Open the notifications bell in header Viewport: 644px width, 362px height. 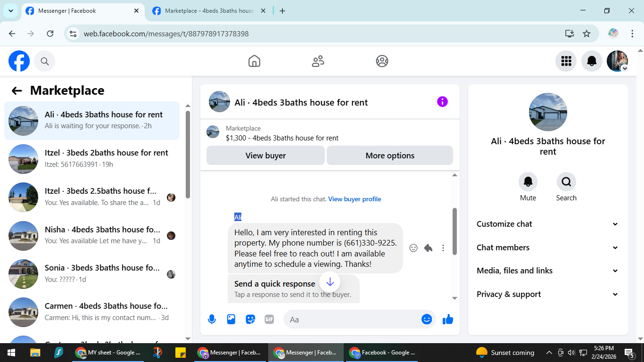(x=592, y=61)
